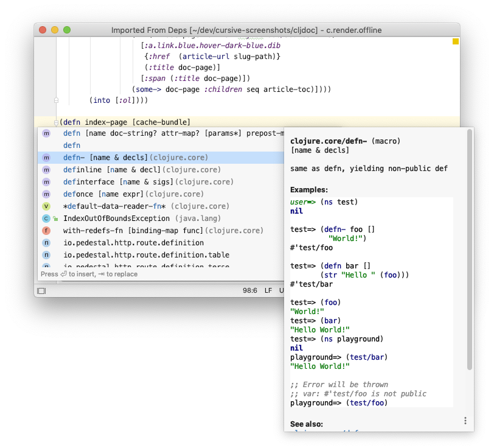Click function icon for with-redefs-fn
The height and width of the screenshot is (448, 494).
click(x=46, y=231)
